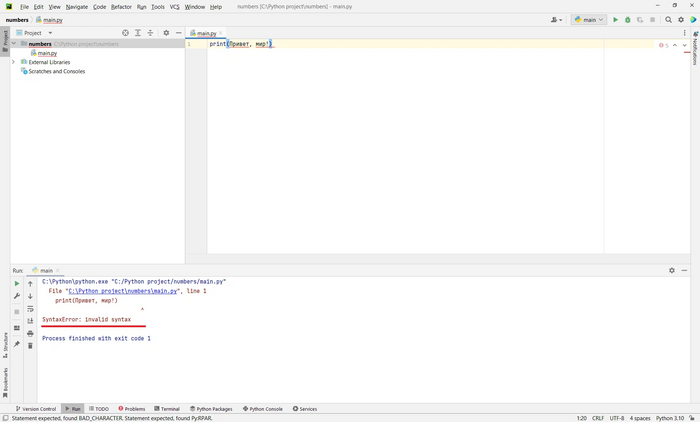Expand the External Libraries tree node
Viewport: 700px width, 422px height.
click(13, 62)
